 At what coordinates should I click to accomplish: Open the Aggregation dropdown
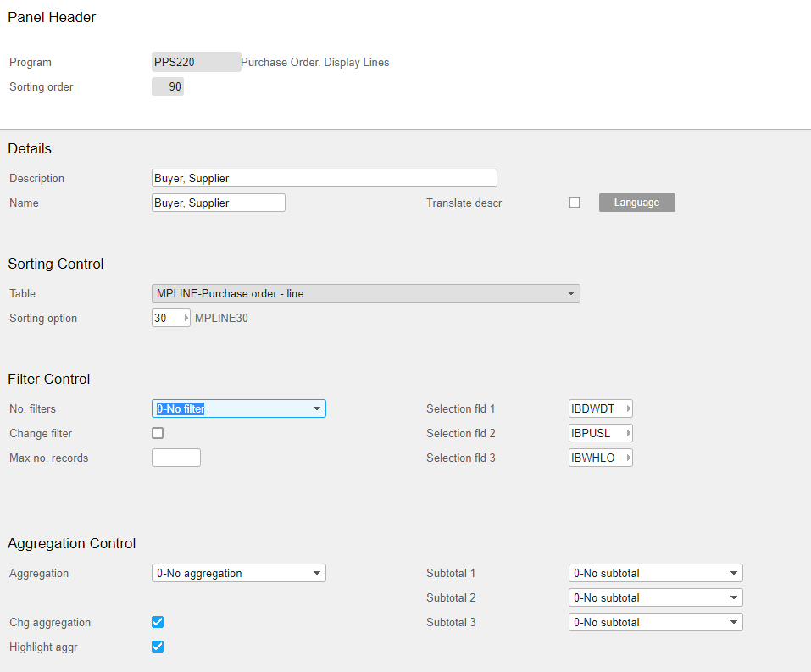pyautogui.click(x=238, y=574)
